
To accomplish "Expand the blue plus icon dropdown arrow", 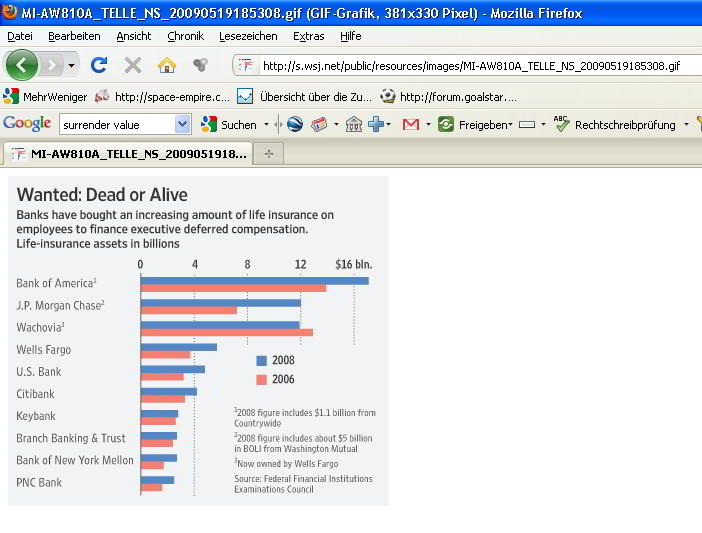I will pos(388,124).
